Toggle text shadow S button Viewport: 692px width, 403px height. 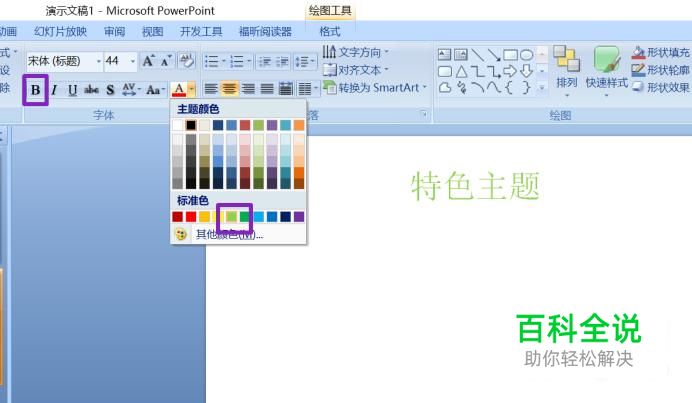click(x=110, y=90)
